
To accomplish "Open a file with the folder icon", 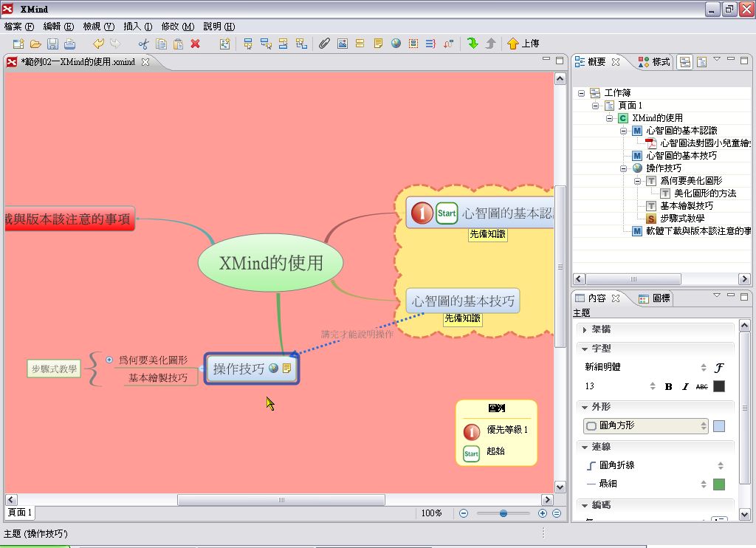I will pyautogui.click(x=35, y=44).
